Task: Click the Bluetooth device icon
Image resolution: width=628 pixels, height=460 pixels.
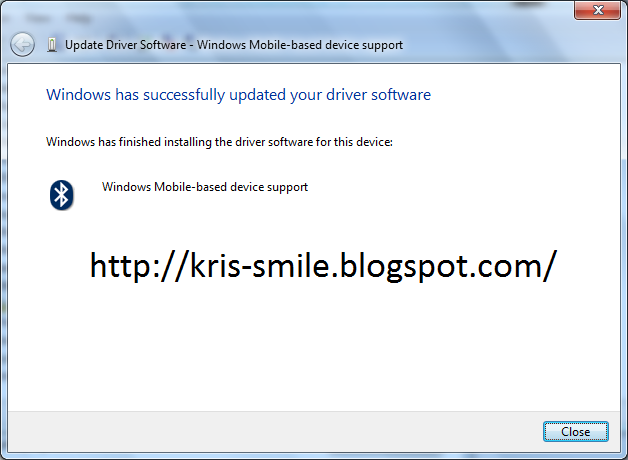Action: pyautogui.click(x=61, y=195)
